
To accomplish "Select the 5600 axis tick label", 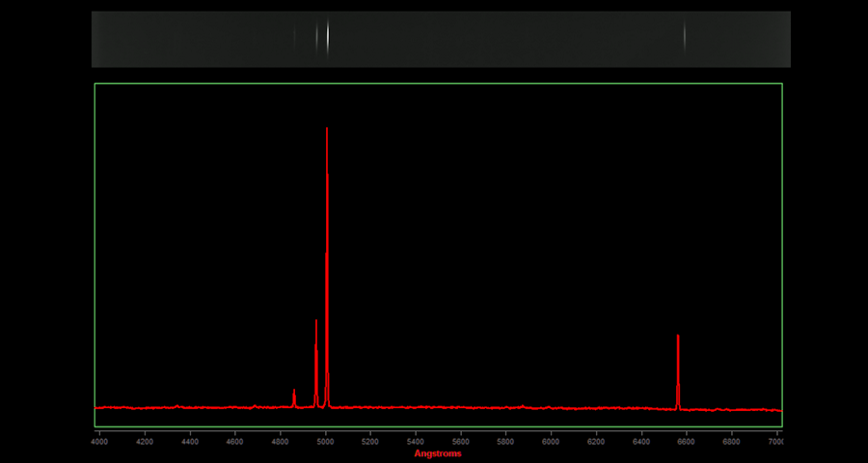I will point(460,441).
